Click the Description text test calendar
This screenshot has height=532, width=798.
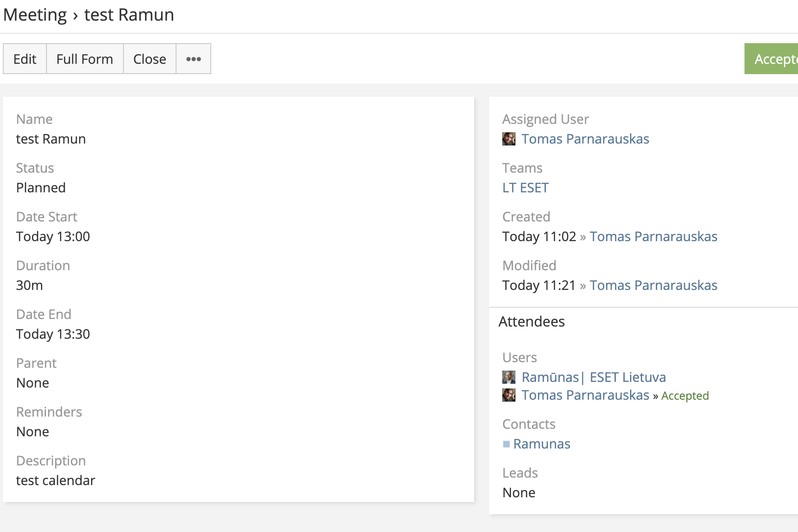click(x=55, y=480)
